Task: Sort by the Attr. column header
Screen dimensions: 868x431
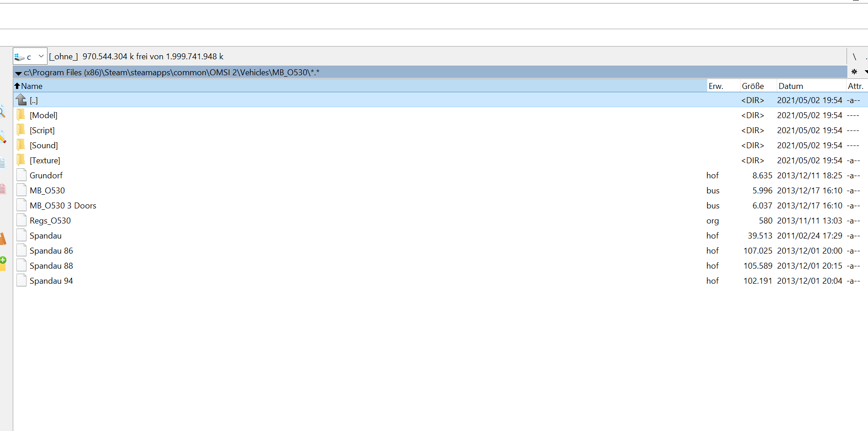Action: [857, 86]
